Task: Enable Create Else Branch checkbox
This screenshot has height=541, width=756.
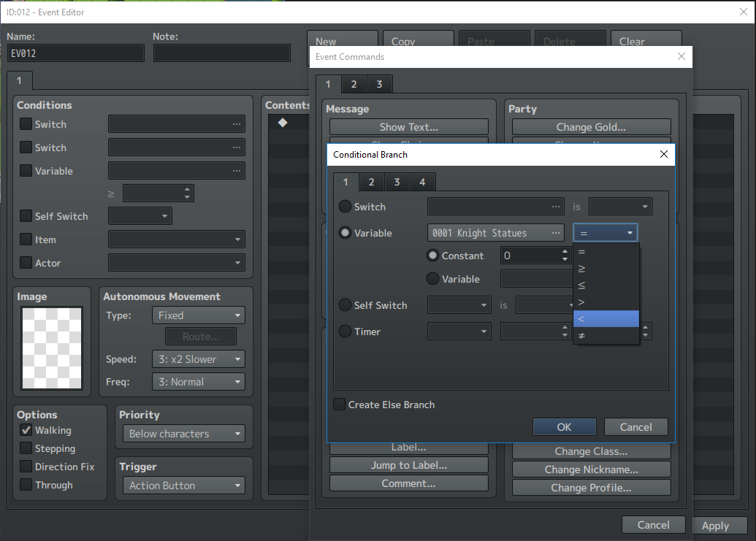Action: pyautogui.click(x=340, y=404)
